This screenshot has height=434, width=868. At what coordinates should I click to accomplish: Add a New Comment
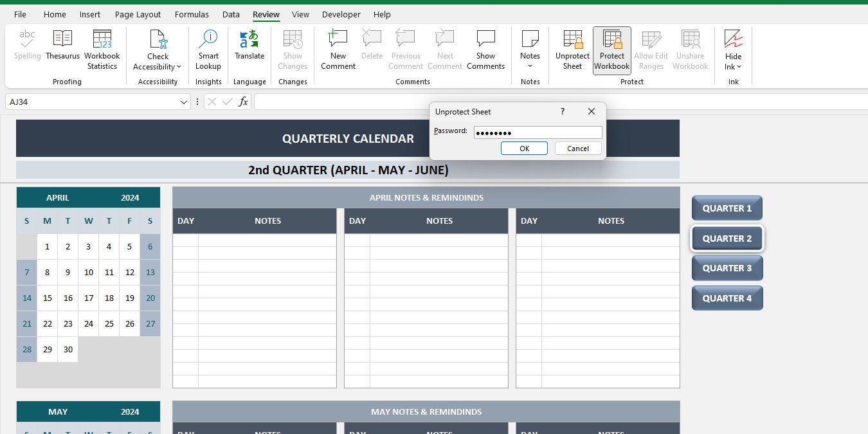pos(338,50)
